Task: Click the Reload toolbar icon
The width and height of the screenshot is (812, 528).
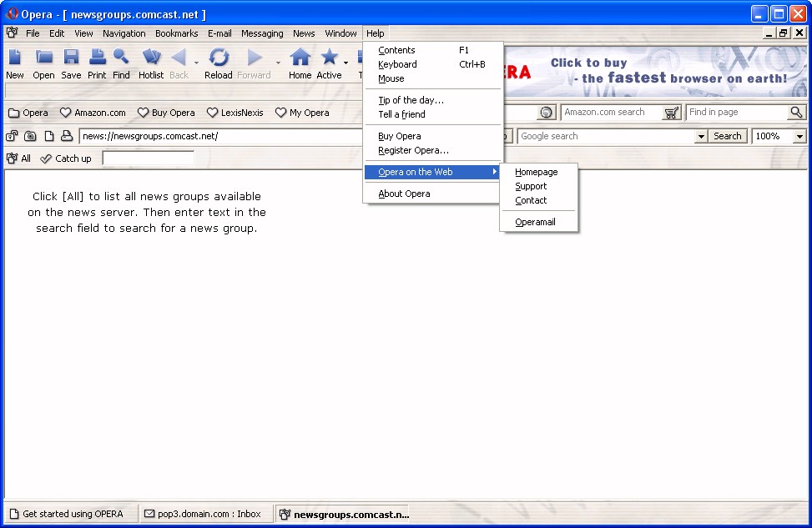Action: 219,58
